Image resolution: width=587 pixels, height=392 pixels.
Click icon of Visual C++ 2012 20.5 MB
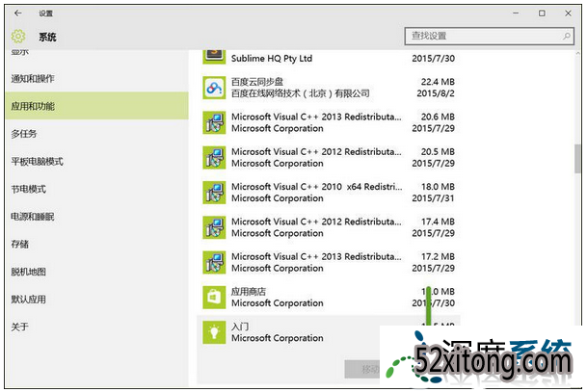point(214,157)
